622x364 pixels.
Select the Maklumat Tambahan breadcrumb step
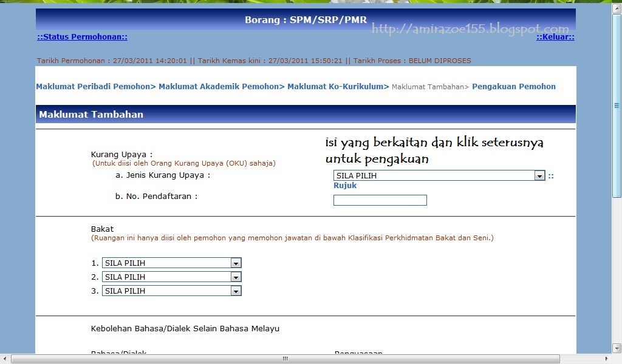point(431,87)
